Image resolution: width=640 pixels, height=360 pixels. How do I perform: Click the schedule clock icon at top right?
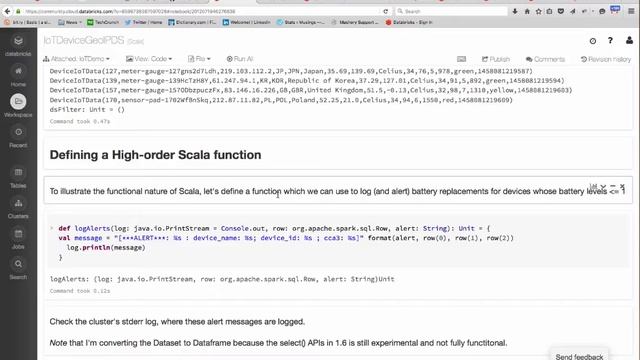593,41
